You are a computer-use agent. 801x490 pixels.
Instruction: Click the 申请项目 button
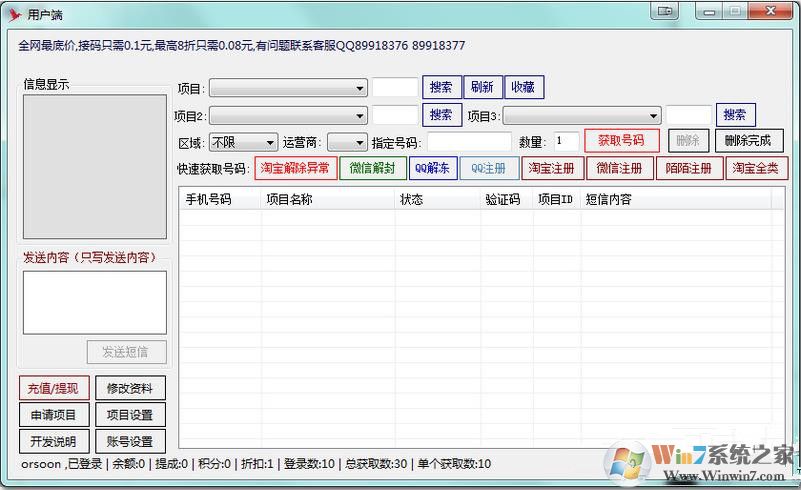tap(54, 415)
